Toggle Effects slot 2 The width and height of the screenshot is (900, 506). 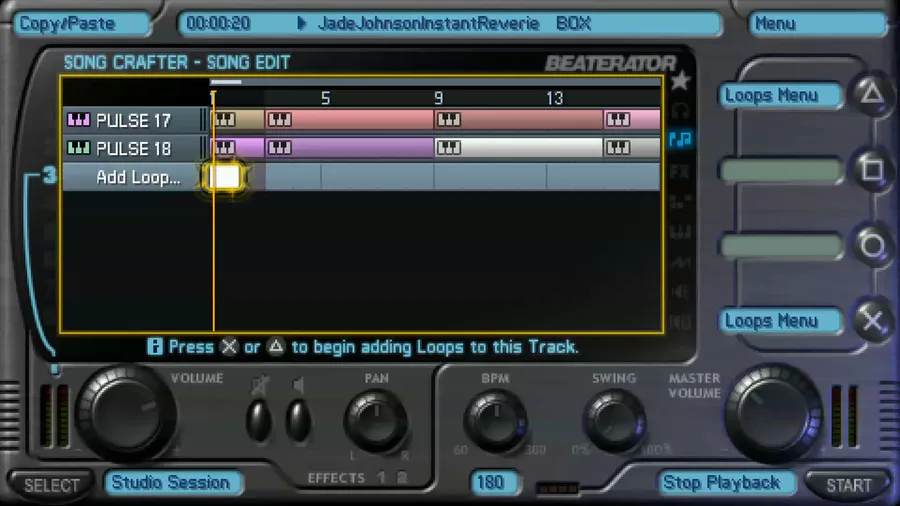coord(402,477)
